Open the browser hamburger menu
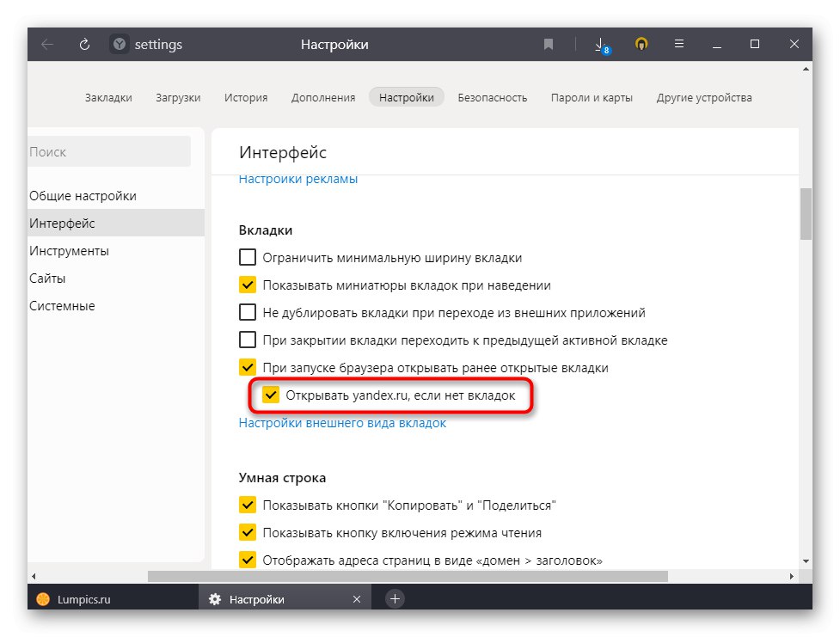The width and height of the screenshot is (840, 637). (679, 45)
